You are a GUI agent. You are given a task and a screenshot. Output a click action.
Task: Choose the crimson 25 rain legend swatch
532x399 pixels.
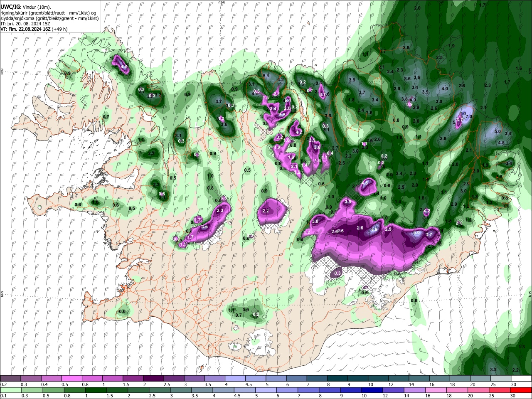500,390
